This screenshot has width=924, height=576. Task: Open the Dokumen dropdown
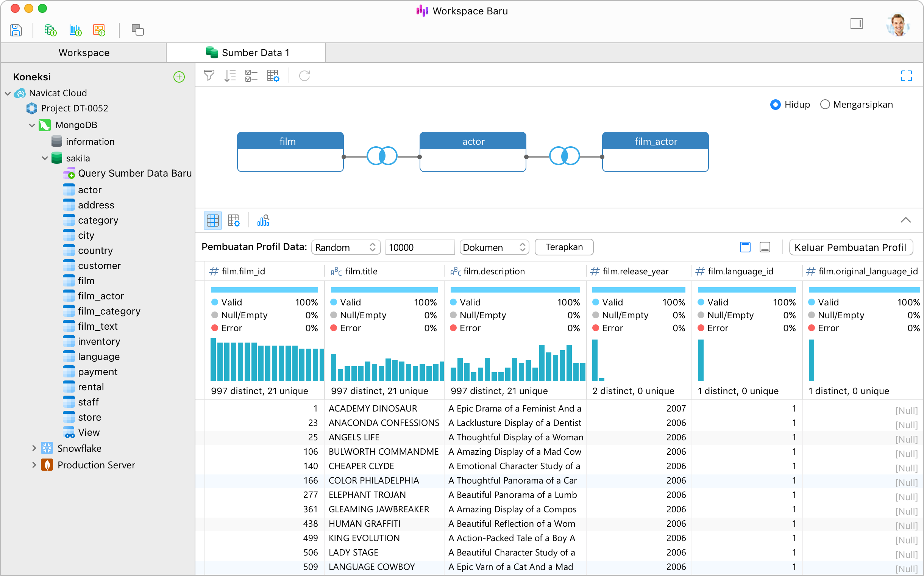(x=494, y=247)
